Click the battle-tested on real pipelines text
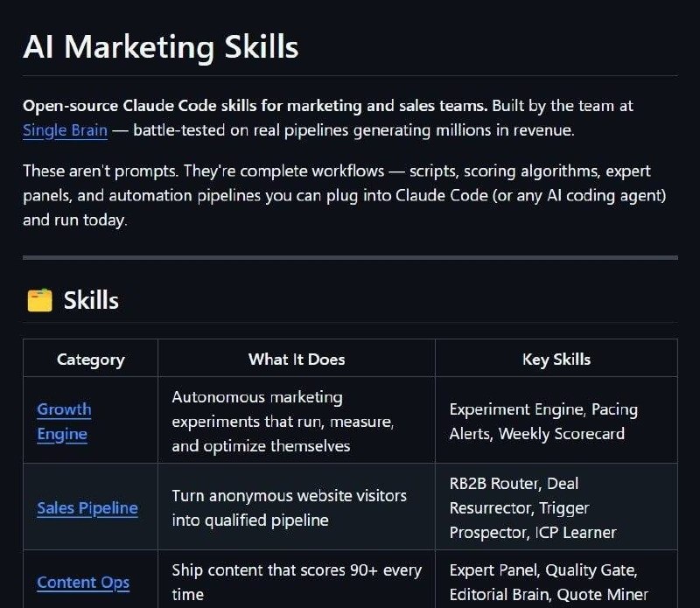 click(353, 130)
